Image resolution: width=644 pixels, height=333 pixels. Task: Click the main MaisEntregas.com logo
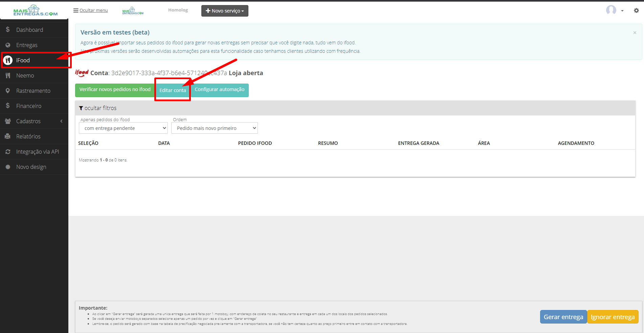click(36, 10)
